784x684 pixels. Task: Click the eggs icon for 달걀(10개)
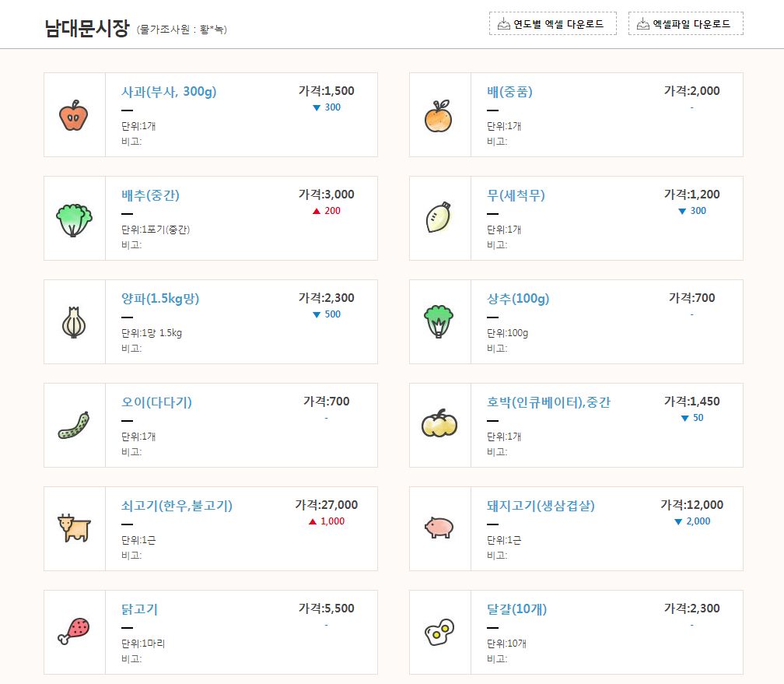coord(439,632)
